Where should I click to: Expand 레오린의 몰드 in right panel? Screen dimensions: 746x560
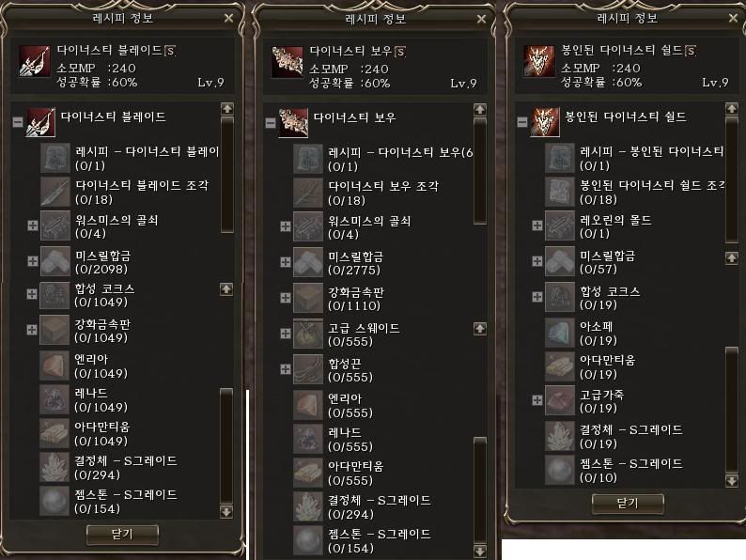click(537, 226)
